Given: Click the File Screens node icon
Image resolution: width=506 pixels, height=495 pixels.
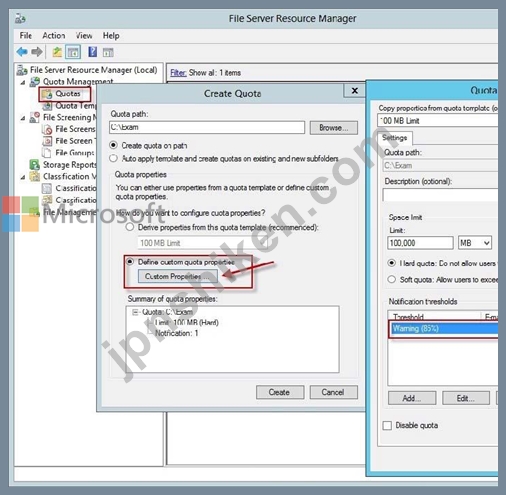Looking at the screenshot, I should 47,129.
